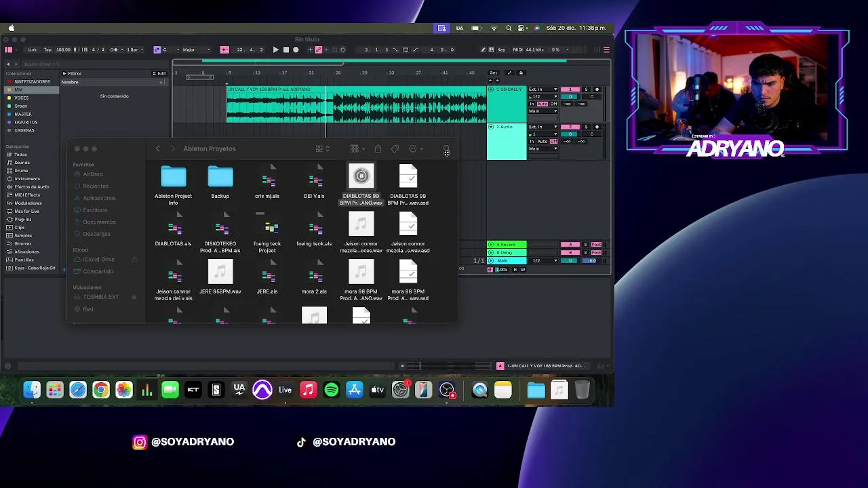Enable Key map mode

click(x=501, y=49)
